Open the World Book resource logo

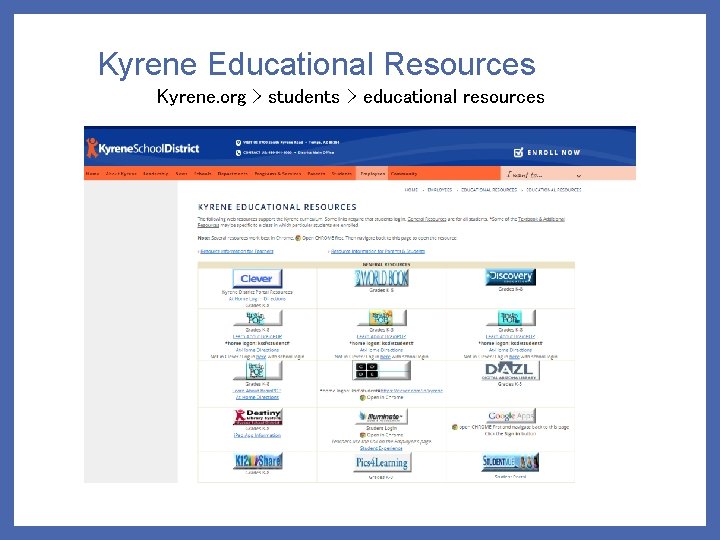(382, 278)
